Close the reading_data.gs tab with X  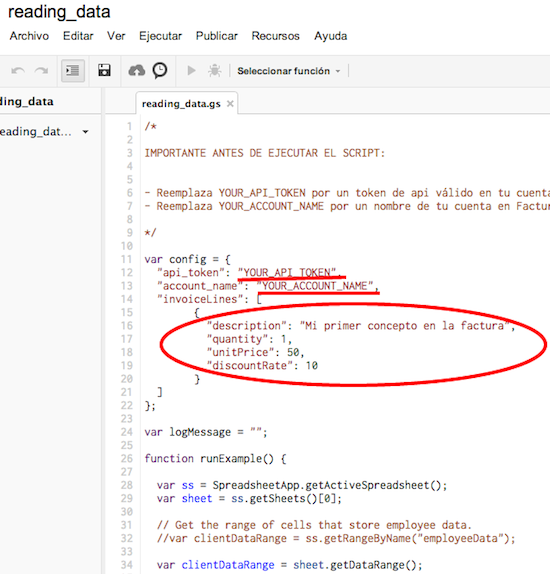(230, 104)
